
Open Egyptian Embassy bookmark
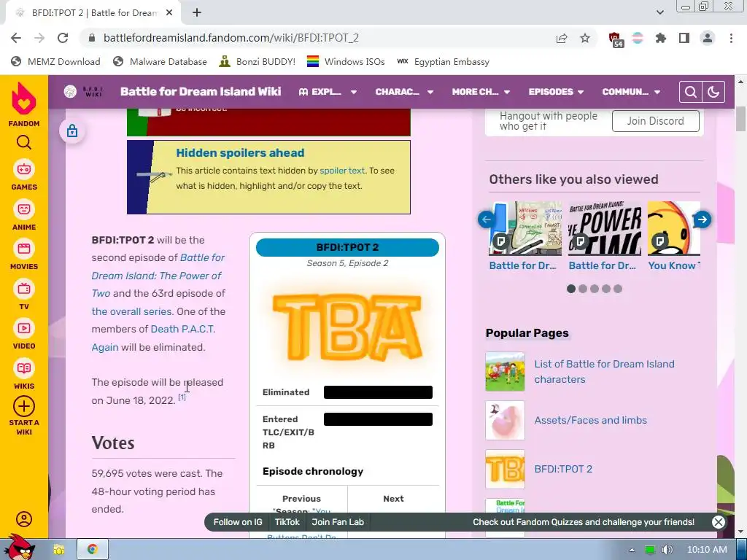click(x=443, y=62)
